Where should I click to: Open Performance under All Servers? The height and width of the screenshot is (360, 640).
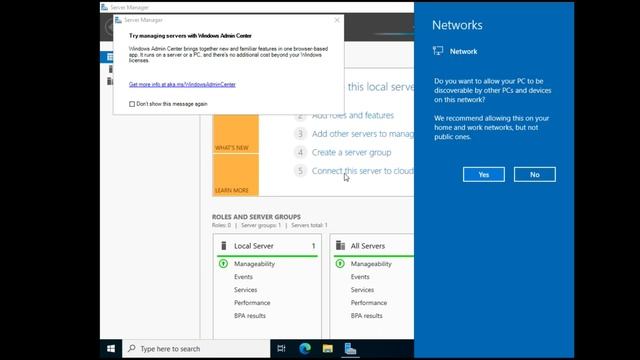tap(369, 303)
